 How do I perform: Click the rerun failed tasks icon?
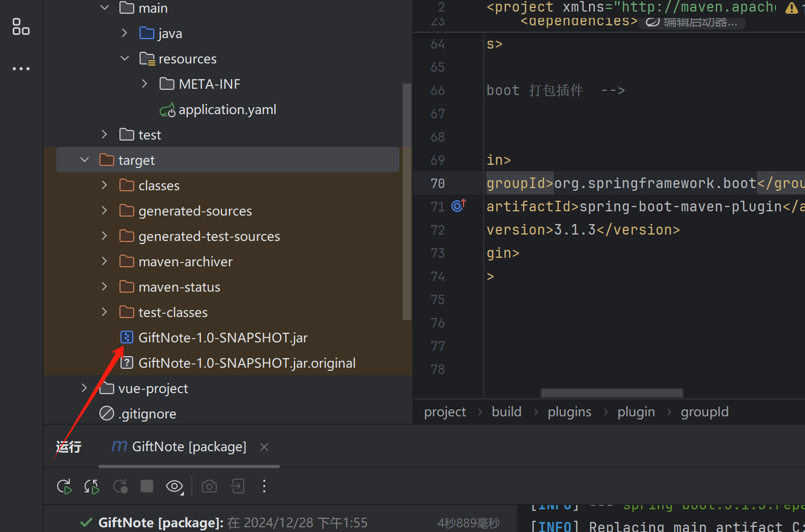(x=92, y=486)
